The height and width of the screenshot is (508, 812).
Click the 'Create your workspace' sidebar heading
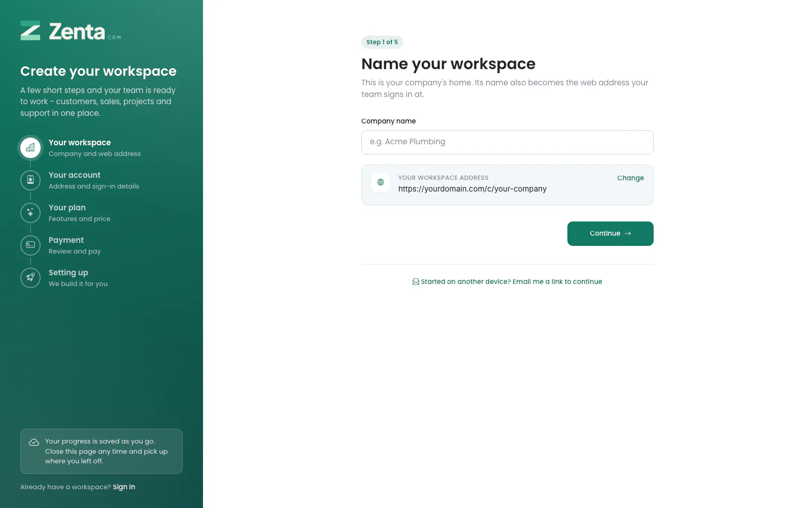[x=98, y=71]
